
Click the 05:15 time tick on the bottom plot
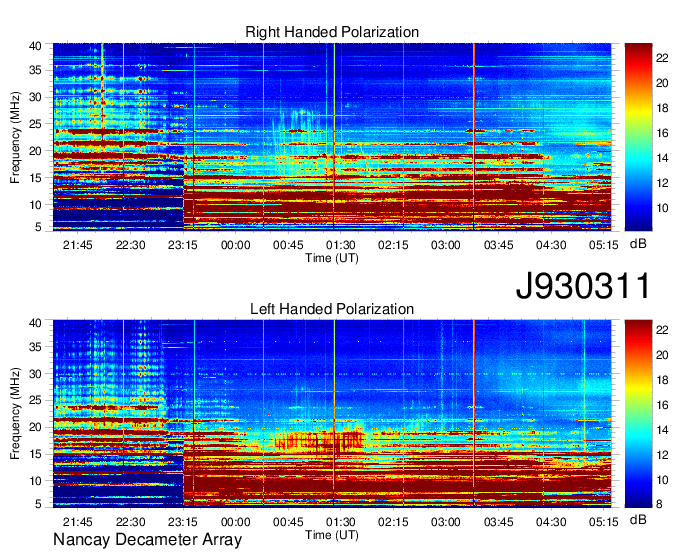[x=603, y=522]
